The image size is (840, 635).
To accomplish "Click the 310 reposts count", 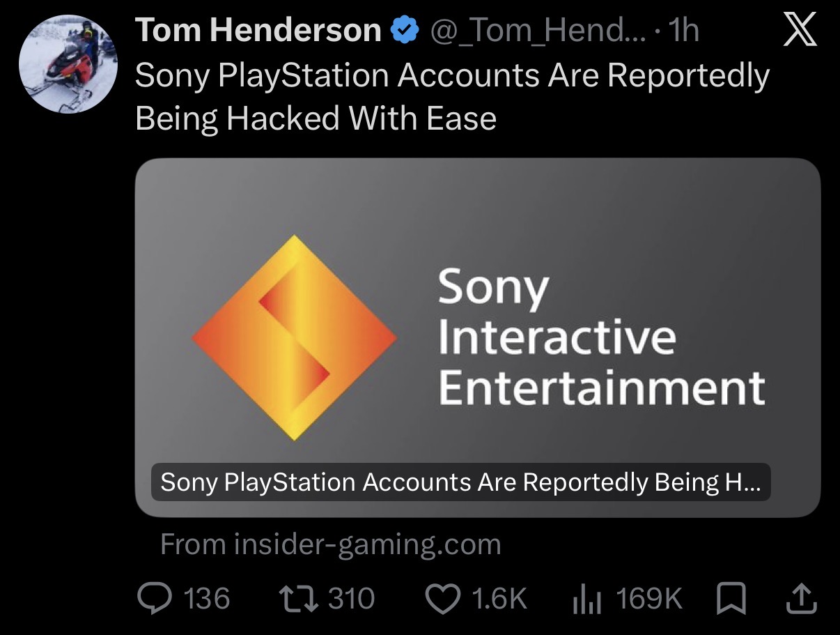I will point(352,599).
